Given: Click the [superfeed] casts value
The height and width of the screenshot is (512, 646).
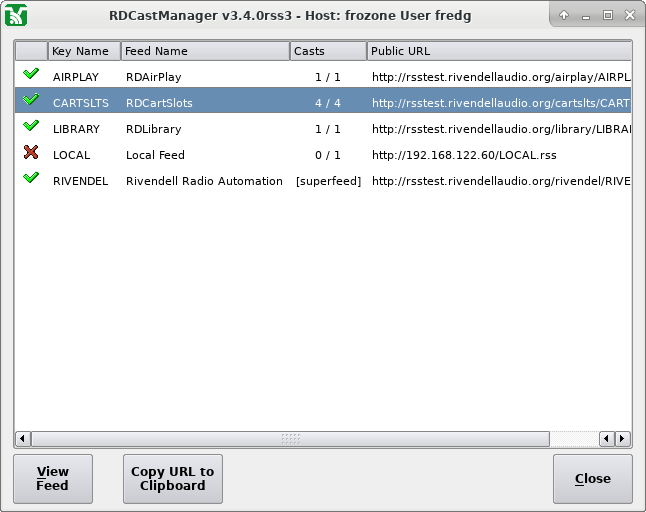Looking at the screenshot, I should [328, 181].
